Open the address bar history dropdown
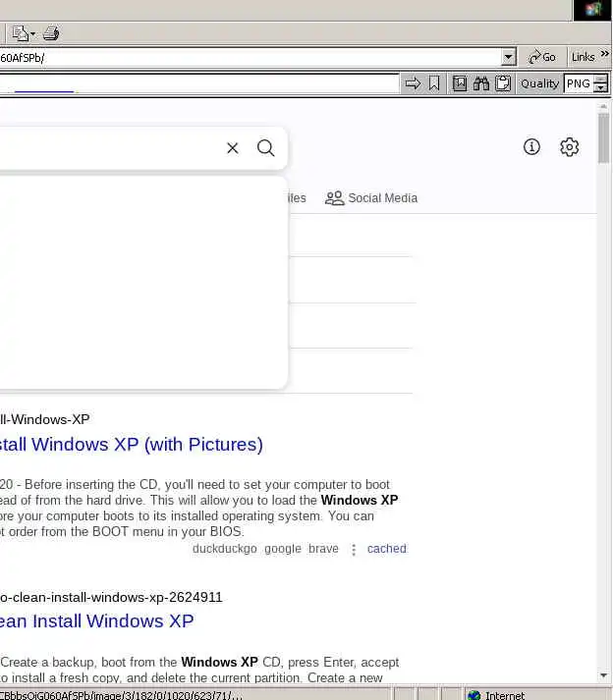 (508, 57)
